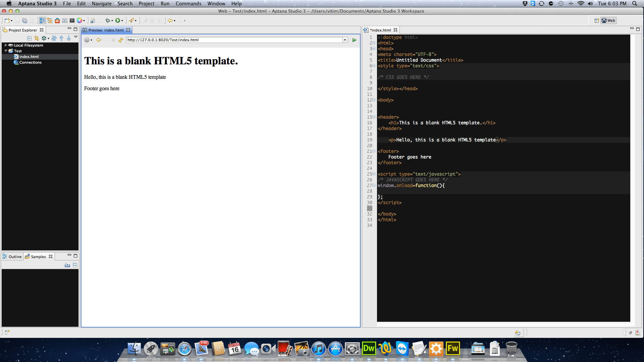
Task: Select index.html in Project Explorer
Action: pyautogui.click(x=29, y=57)
